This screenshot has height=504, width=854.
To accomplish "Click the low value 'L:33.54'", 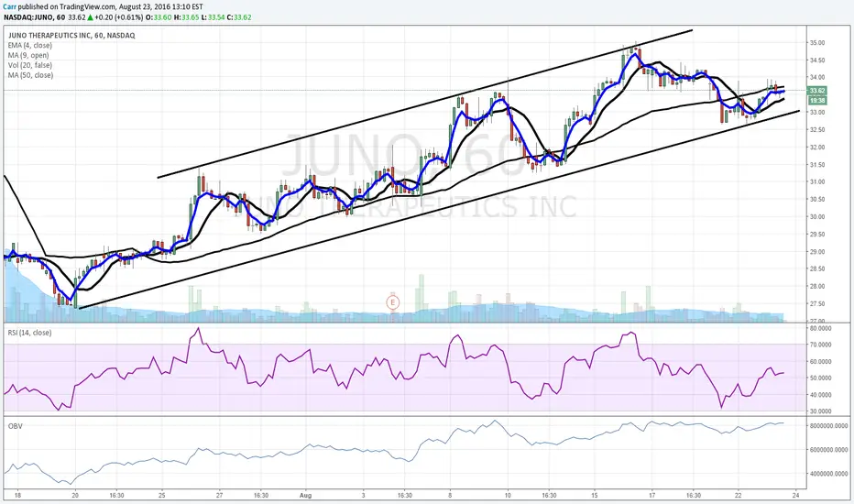I will point(213,17).
